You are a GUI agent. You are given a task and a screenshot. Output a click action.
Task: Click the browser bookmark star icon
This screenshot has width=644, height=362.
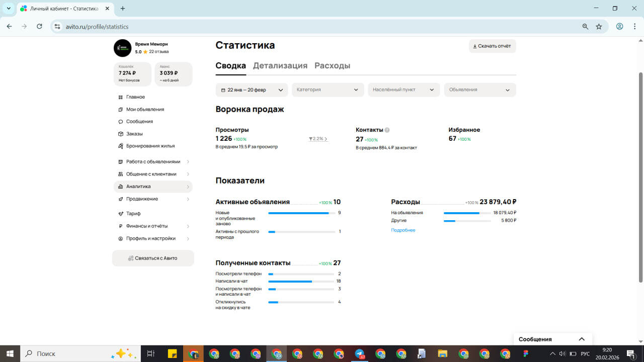click(x=599, y=27)
